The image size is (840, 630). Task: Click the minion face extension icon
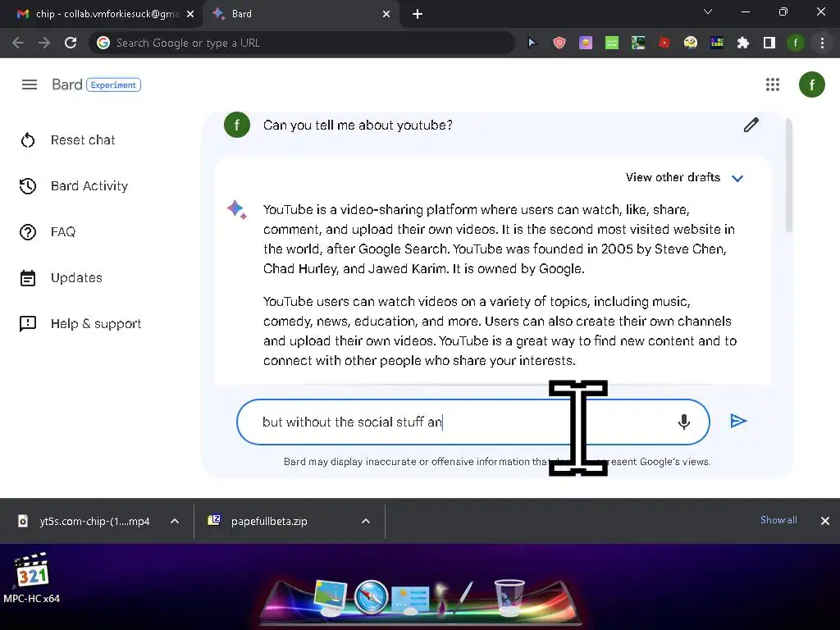click(x=691, y=43)
